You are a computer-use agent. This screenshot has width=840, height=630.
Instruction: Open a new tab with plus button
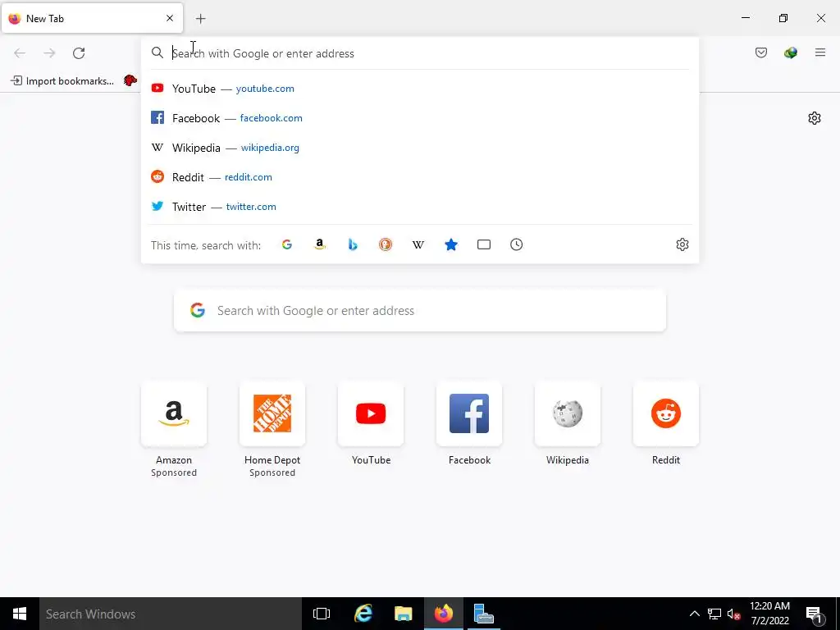200,19
